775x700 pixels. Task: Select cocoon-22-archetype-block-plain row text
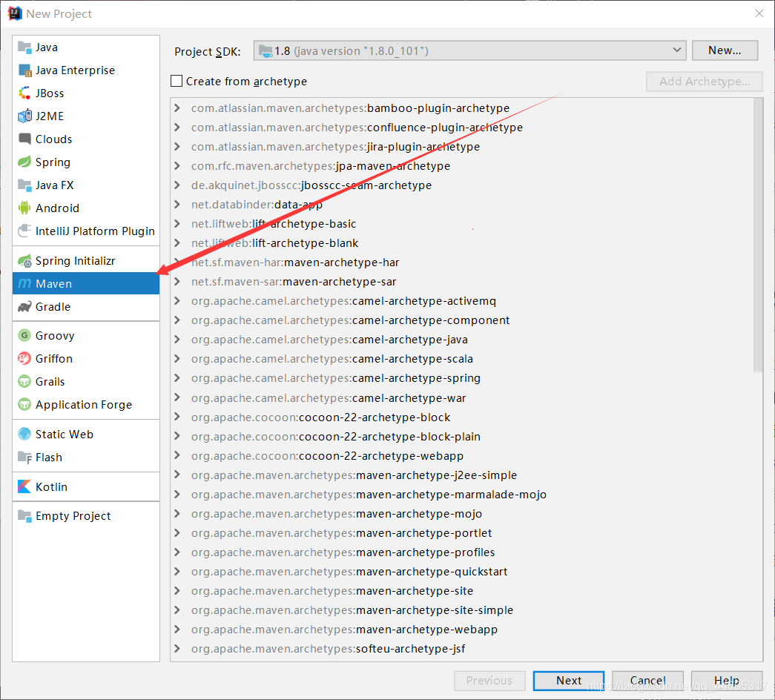336,437
